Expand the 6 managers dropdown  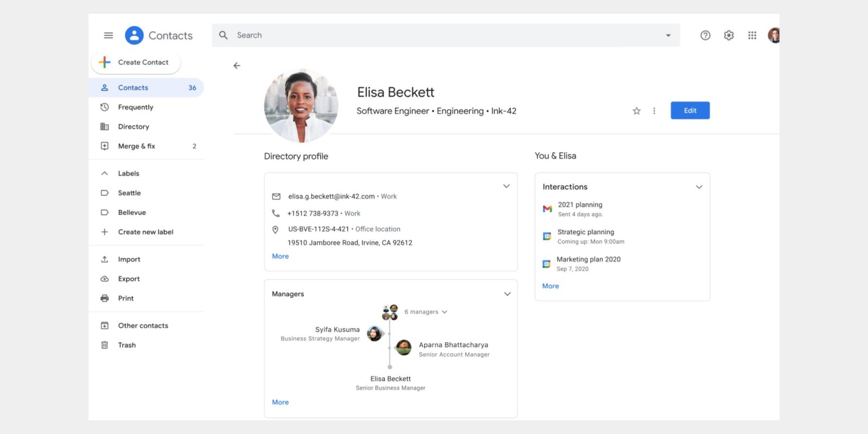pyautogui.click(x=444, y=312)
